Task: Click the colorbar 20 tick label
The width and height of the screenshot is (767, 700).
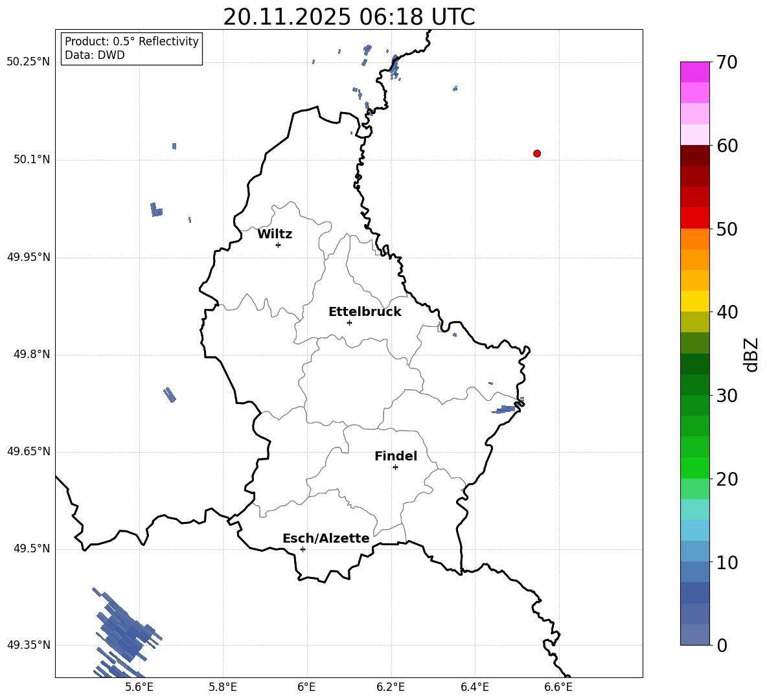Action: pos(727,479)
